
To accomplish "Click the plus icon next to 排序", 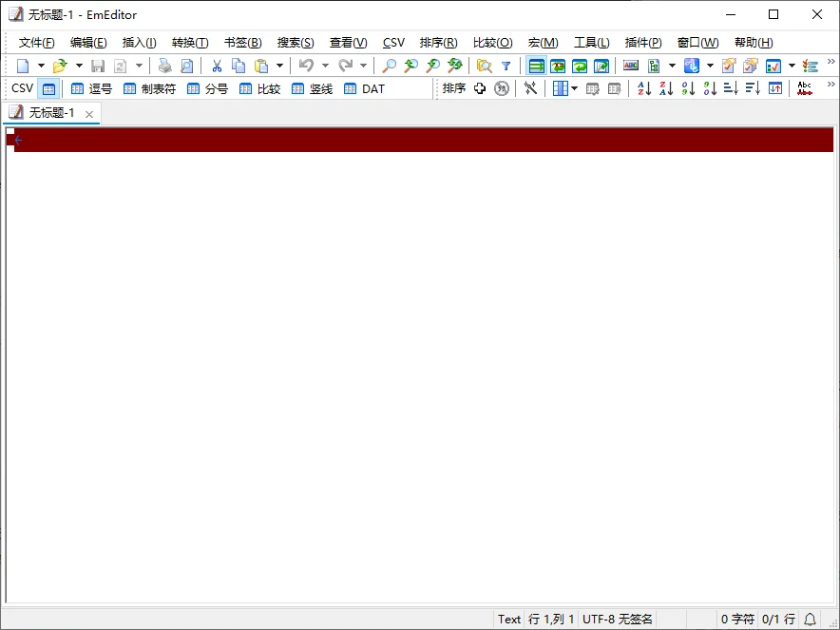I will (x=480, y=88).
